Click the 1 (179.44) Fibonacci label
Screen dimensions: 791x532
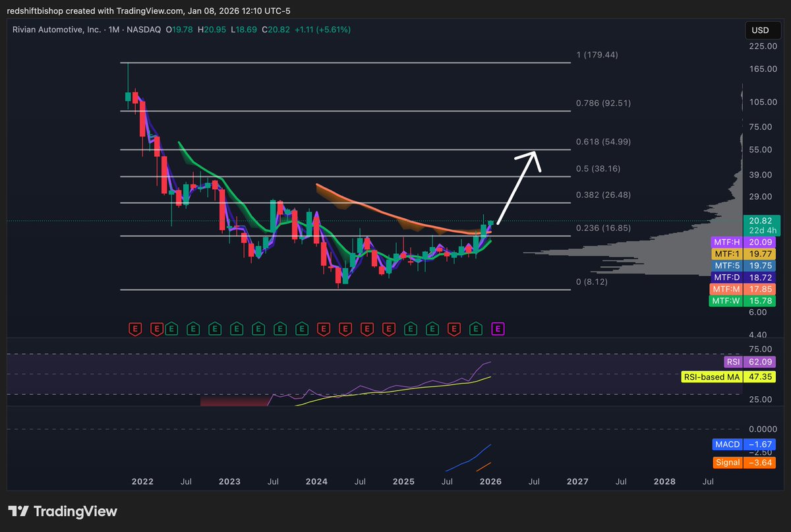[x=597, y=55]
